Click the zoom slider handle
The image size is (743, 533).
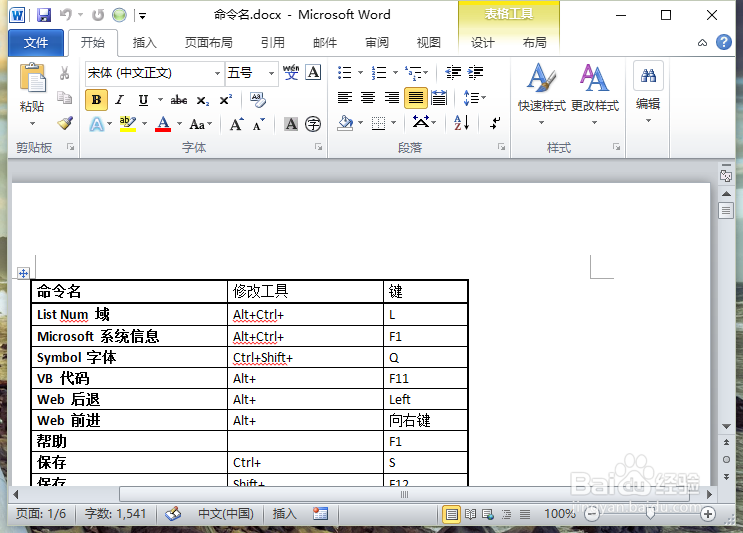click(x=650, y=514)
